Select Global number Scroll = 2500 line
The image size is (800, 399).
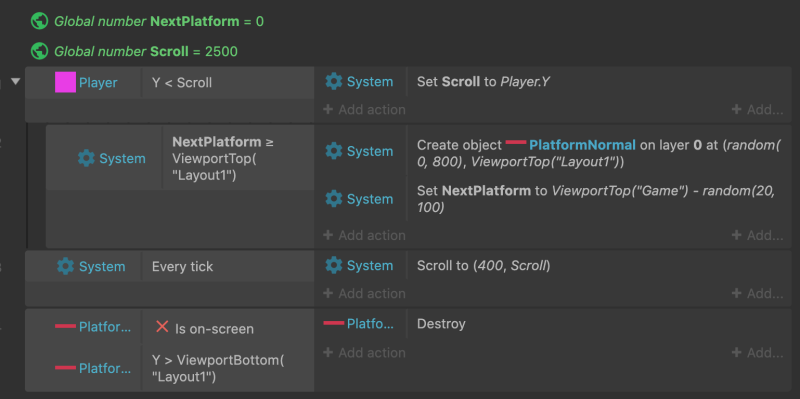134,52
